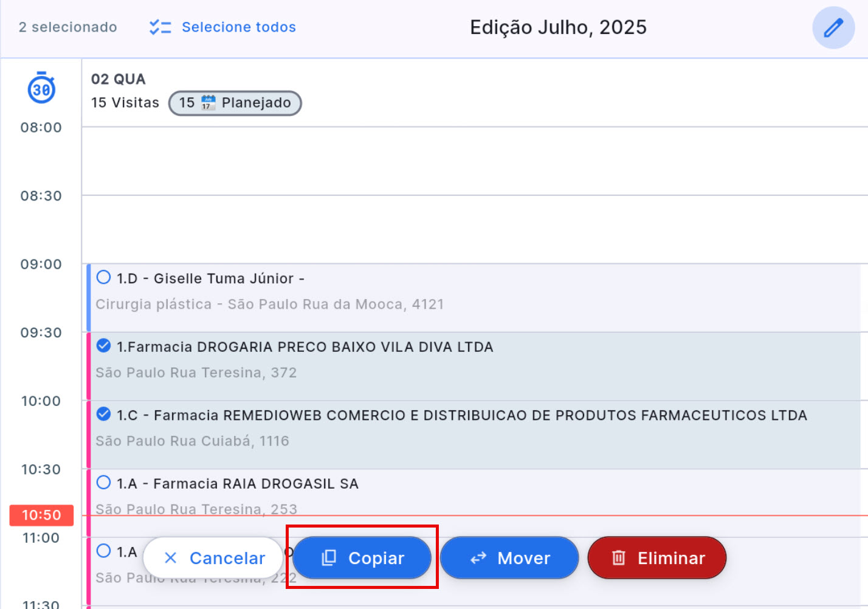Click the red 10:50 current time marker
The image size is (868, 609).
41,515
